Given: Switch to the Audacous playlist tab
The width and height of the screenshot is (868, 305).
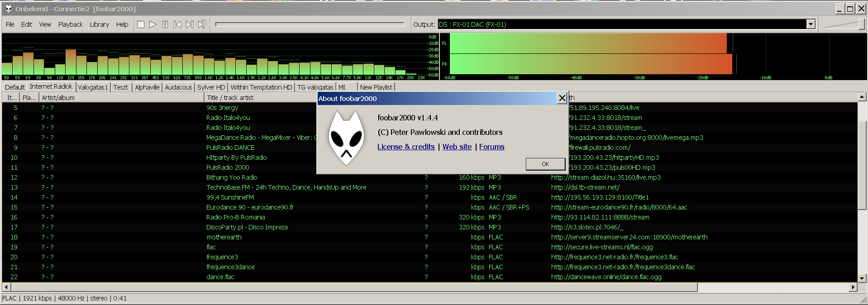Looking at the screenshot, I should [178, 87].
